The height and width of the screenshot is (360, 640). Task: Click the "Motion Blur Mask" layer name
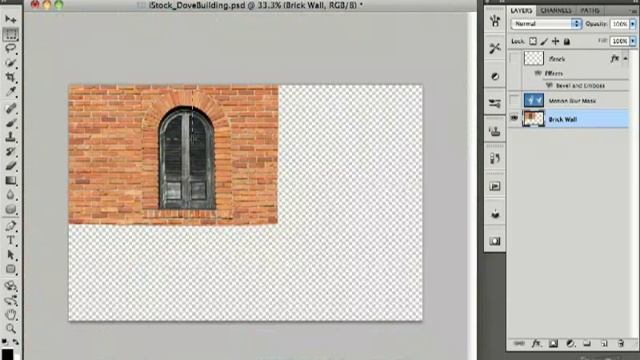pos(572,100)
